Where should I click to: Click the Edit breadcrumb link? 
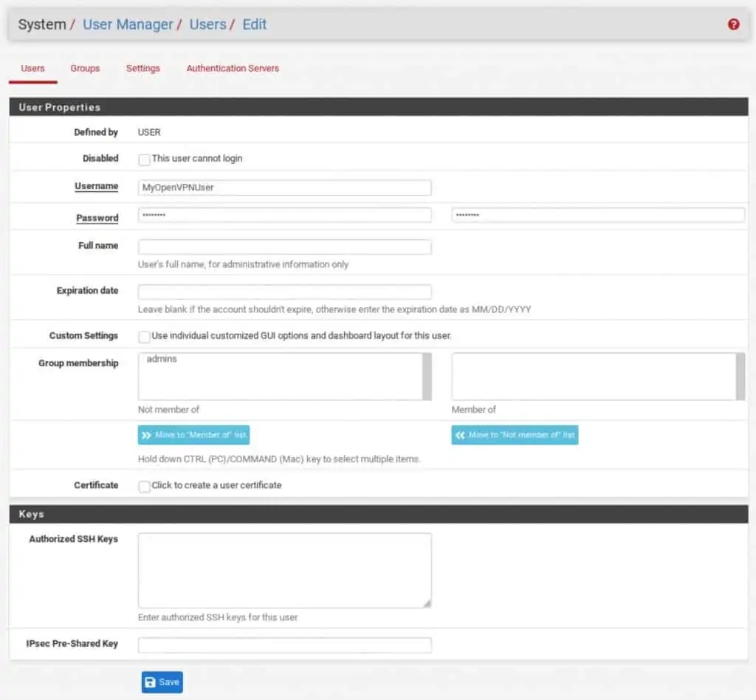[254, 24]
